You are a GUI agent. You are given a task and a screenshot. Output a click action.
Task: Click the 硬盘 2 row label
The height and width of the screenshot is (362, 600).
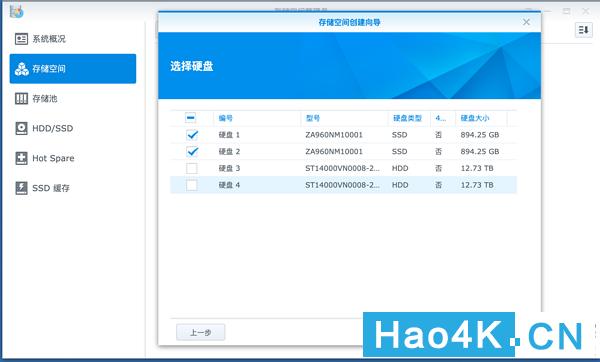pos(229,152)
